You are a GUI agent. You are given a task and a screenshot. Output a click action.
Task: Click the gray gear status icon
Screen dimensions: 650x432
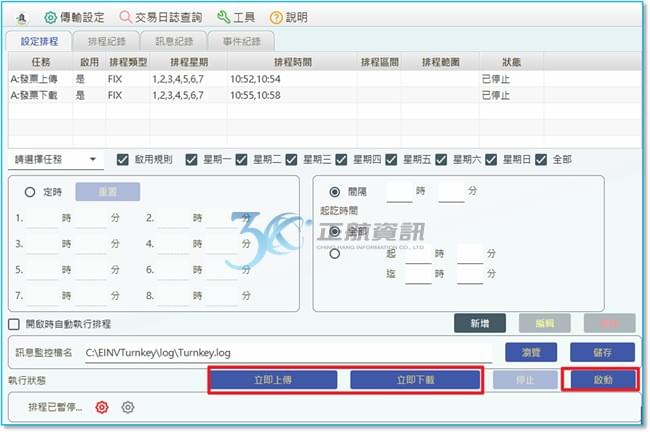click(128, 408)
